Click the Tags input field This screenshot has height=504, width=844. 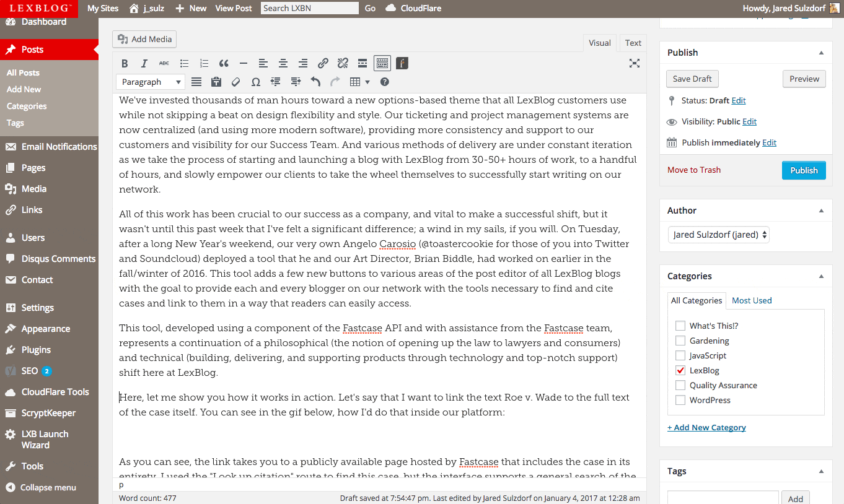[x=723, y=497]
